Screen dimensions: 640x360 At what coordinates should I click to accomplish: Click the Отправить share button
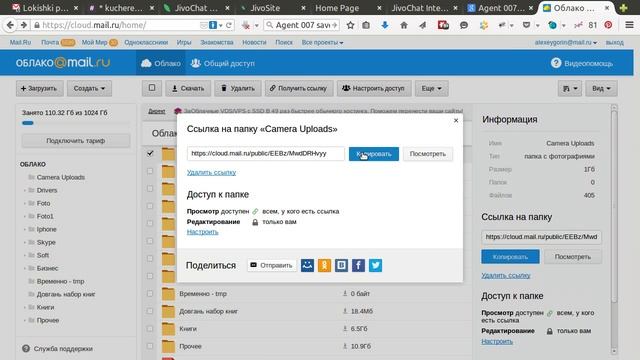coord(272,265)
